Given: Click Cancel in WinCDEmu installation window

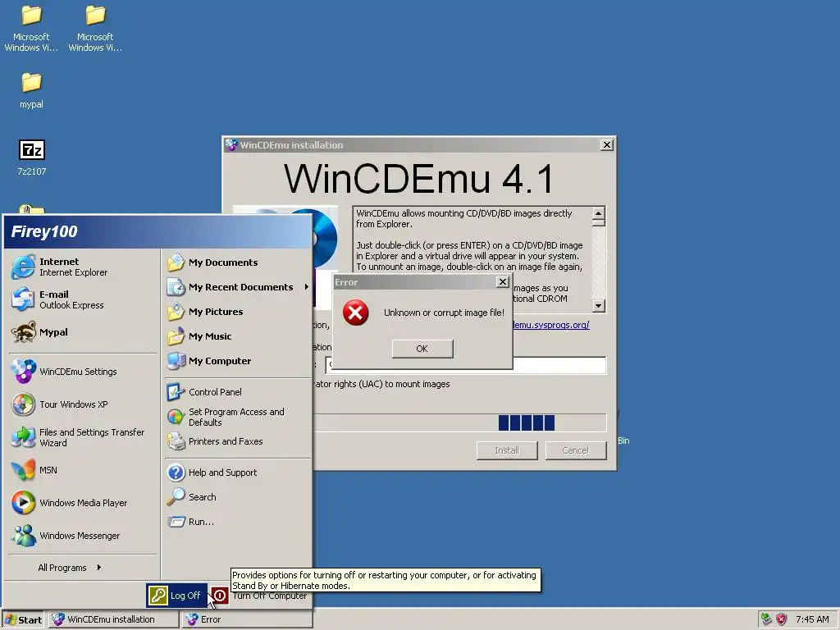Looking at the screenshot, I should (575, 450).
